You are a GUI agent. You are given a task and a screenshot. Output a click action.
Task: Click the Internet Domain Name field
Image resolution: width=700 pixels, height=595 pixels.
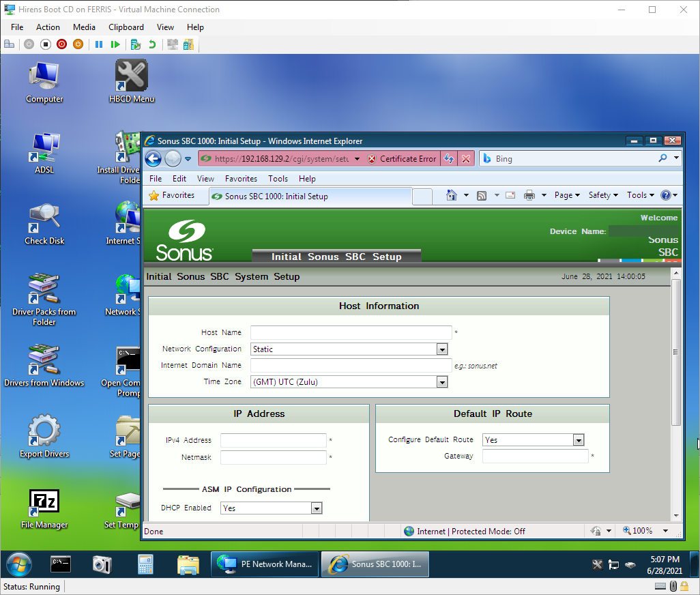click(351, 366)
